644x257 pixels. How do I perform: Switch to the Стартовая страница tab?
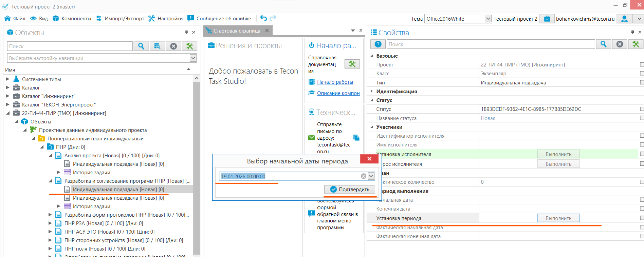click(237, 31)
